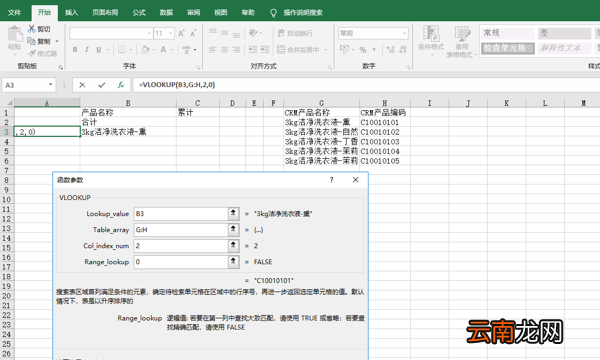Expand the underline style dropdown arrow

pyautogui.click(x=108, y=50)
